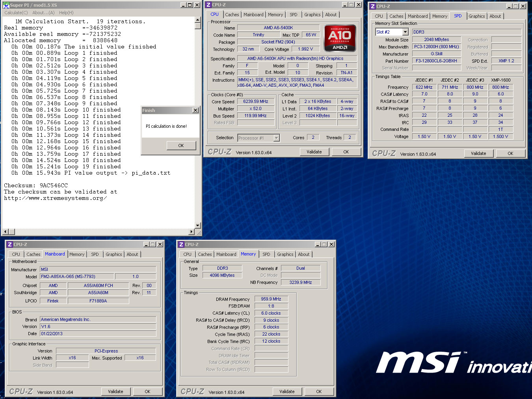Click the Model FM2-A85XA-G65 (MS-7793) field
The width and height of the screenshot is (532, 399).
77,276
